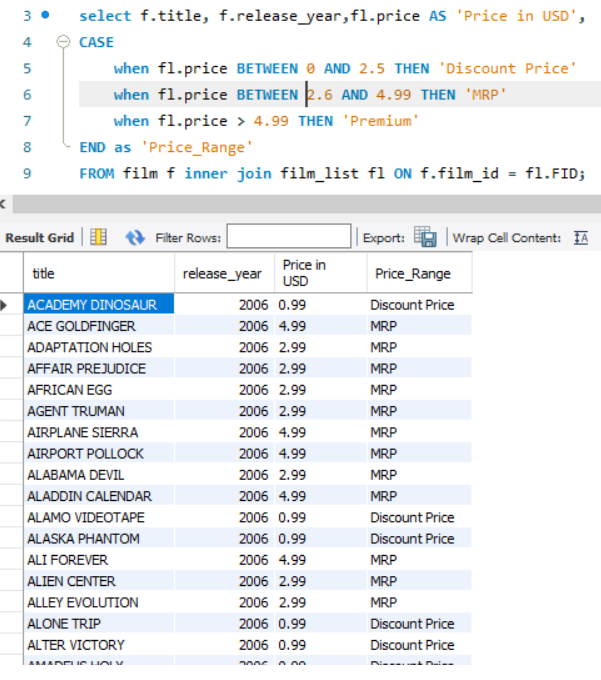Image resolution: width=601 pixels, height=680 pixels.
Task: Select the ACE GOLDFINGER cell
Action: click(99, 326)
